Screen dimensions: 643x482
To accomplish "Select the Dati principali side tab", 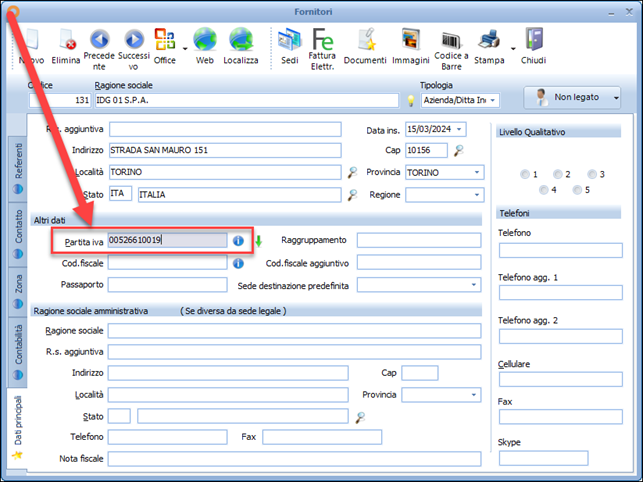I will pos(17,427).
